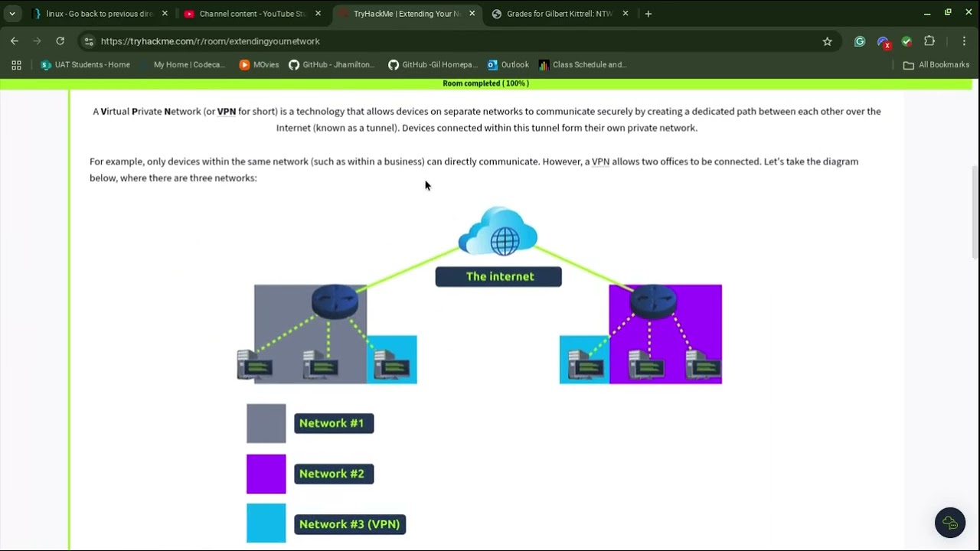Click the page vertical scrollbar
The width and height of the screenshot is (980, 551).
[975, 214]
